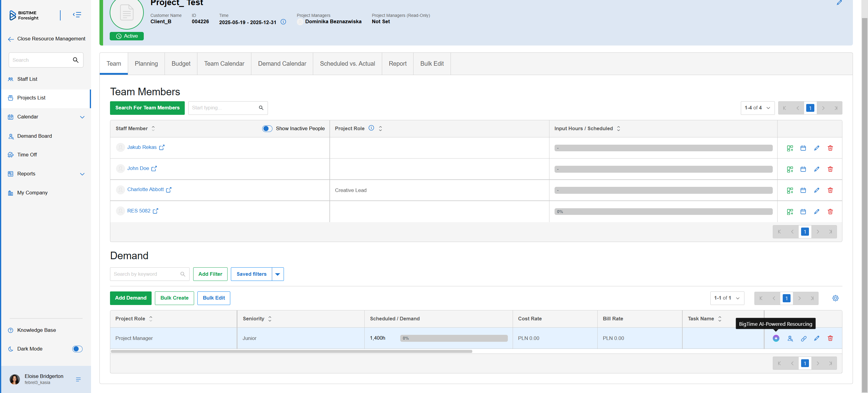Add allocation for John Doe row

pyautogui.click(x=790, y=169)
